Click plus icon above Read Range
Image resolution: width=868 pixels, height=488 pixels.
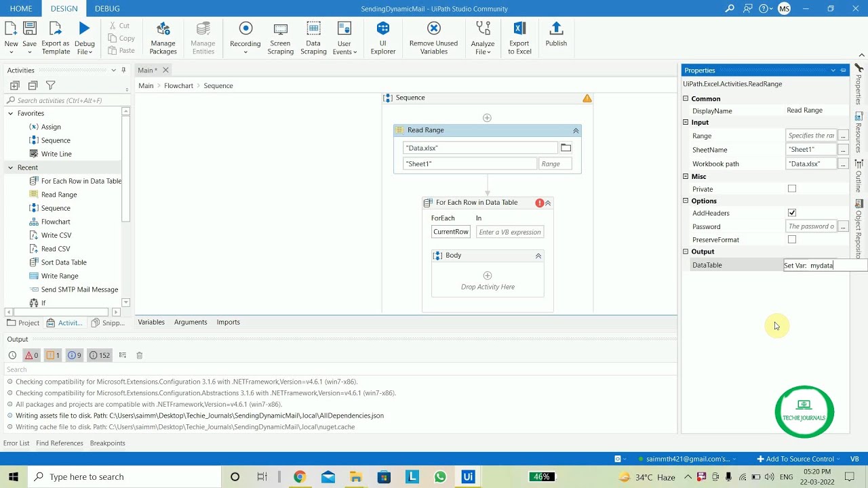pyautogui.click(x=487, y=118)
